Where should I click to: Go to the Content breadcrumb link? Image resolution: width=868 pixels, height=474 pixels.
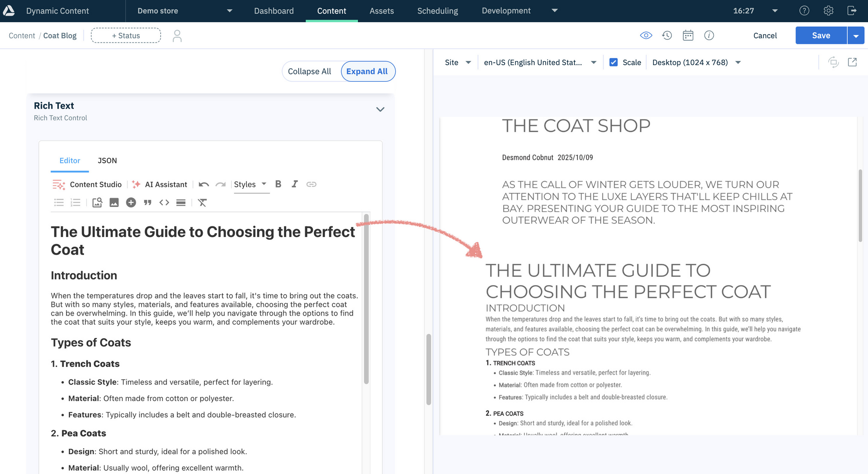[x=22, y=36]
